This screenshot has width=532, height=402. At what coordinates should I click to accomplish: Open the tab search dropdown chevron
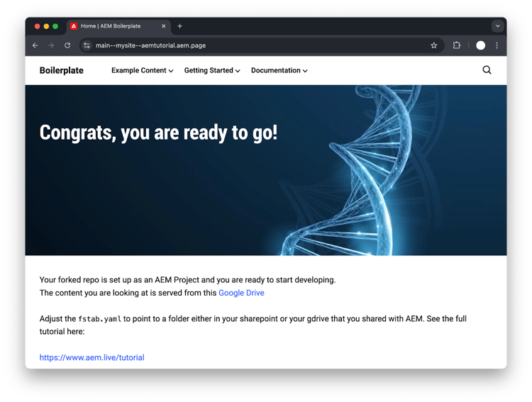(x=497, y=26)
